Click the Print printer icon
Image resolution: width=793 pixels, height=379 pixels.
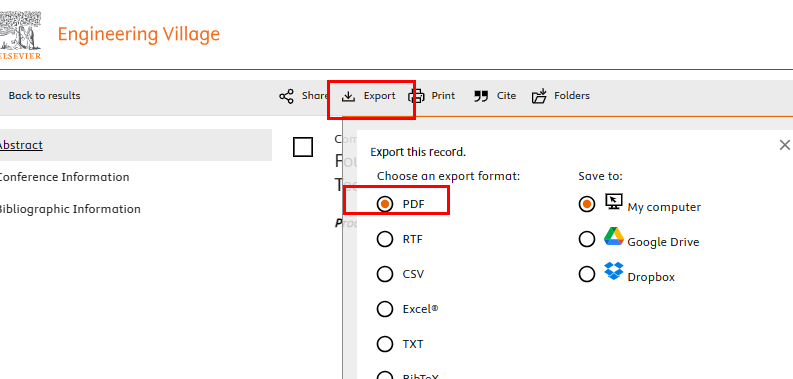(416, 96)
